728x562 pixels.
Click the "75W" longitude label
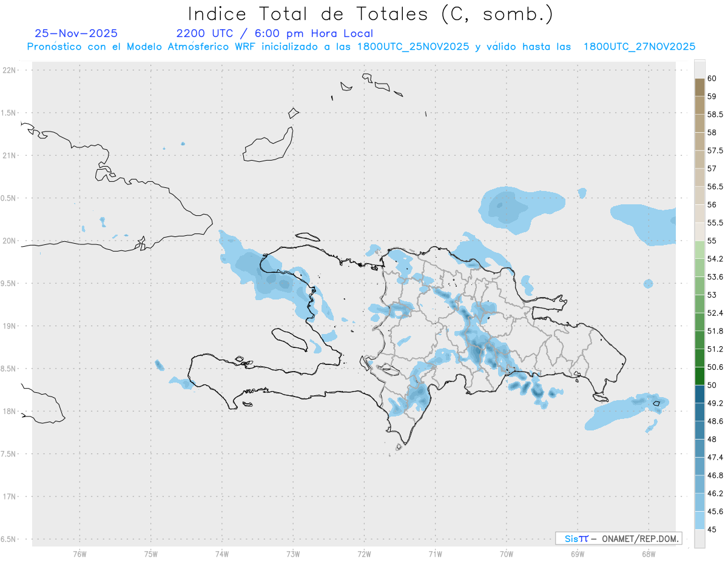pyautogui.click(x=151, y=554)
